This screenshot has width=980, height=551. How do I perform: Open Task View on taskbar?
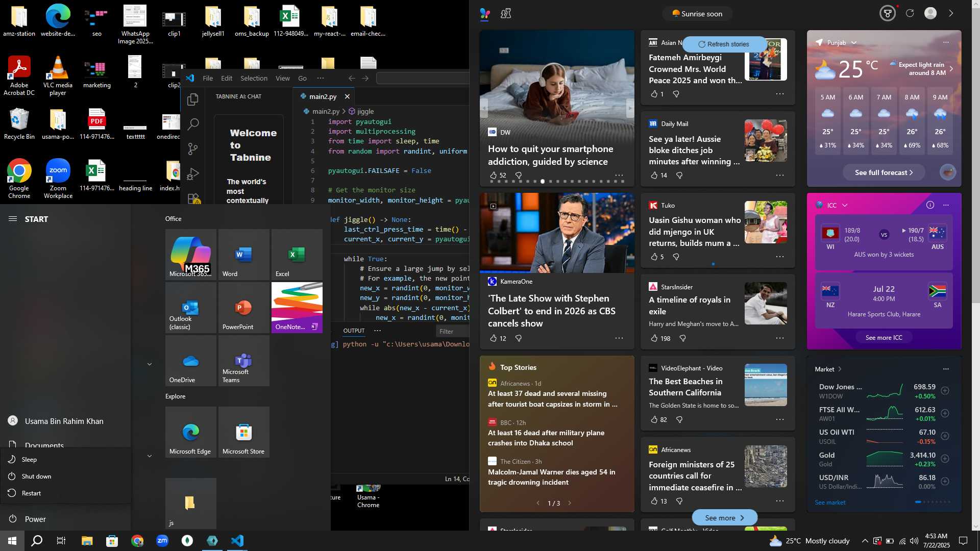point(61,541)
